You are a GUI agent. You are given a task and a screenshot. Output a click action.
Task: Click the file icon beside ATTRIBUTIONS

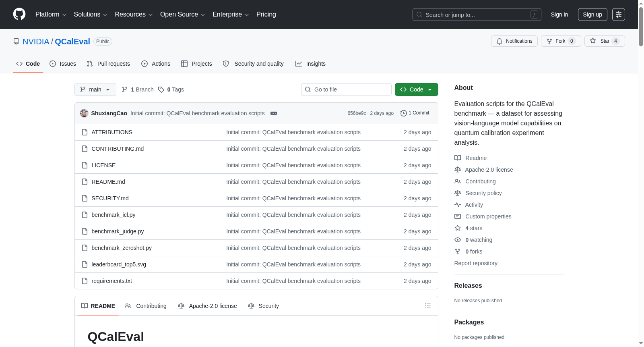click(x=85, y=132)
